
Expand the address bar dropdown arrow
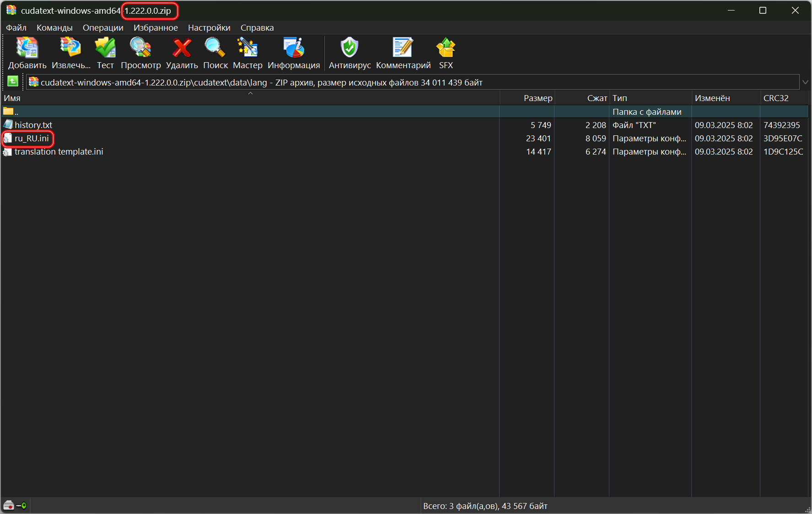805,82
